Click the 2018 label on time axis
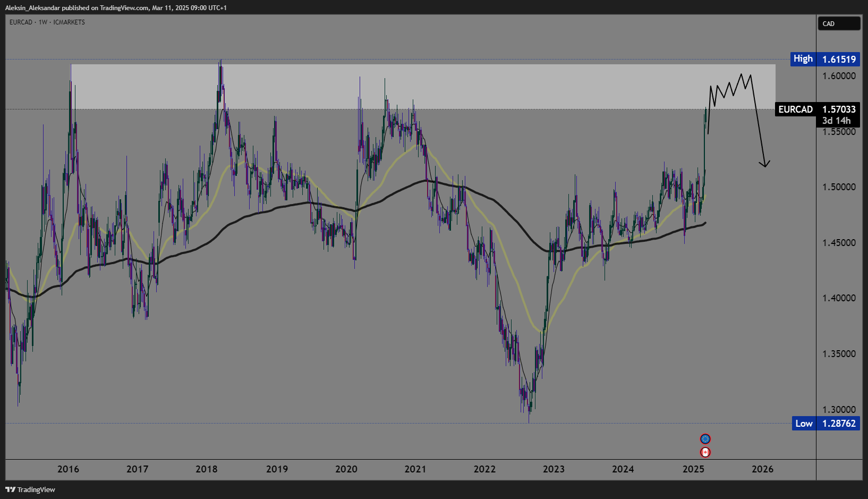The width and height of the screenshot is (868, 499). [x=206, y=469]
